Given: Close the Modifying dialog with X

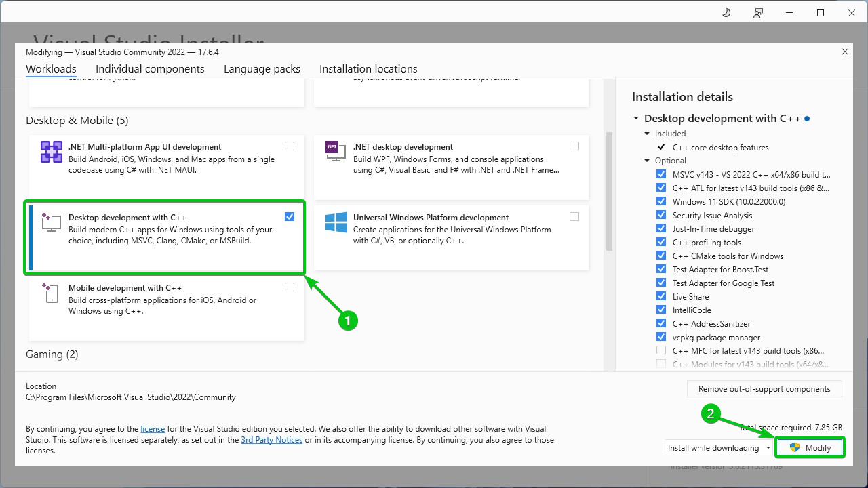Looking at the screenshot, I should 844,52.
